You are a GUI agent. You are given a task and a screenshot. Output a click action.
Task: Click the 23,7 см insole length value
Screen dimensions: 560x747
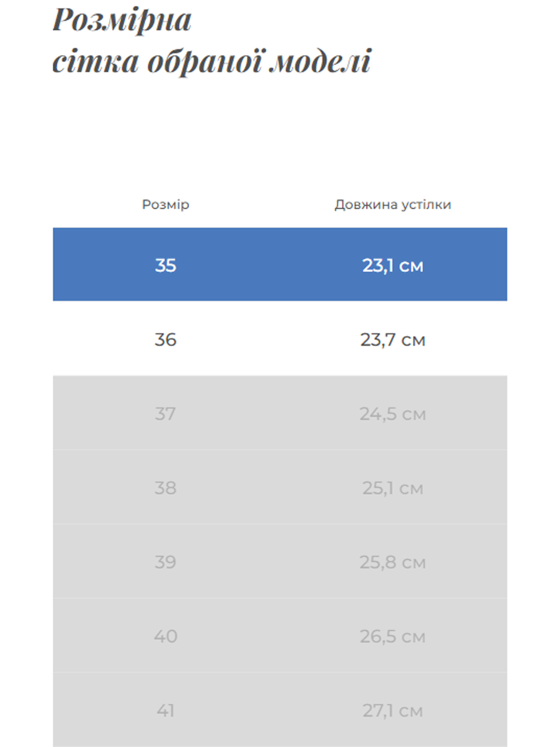coord(392,339)
